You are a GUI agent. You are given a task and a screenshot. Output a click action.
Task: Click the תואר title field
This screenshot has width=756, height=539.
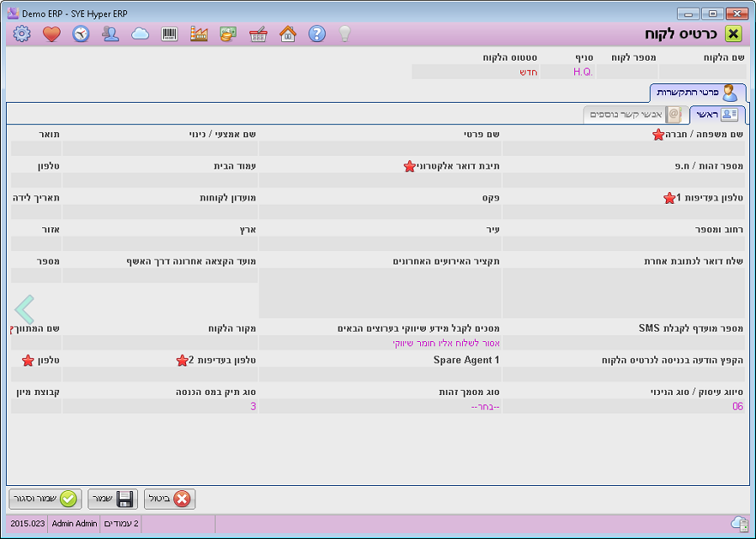(36, 148)
